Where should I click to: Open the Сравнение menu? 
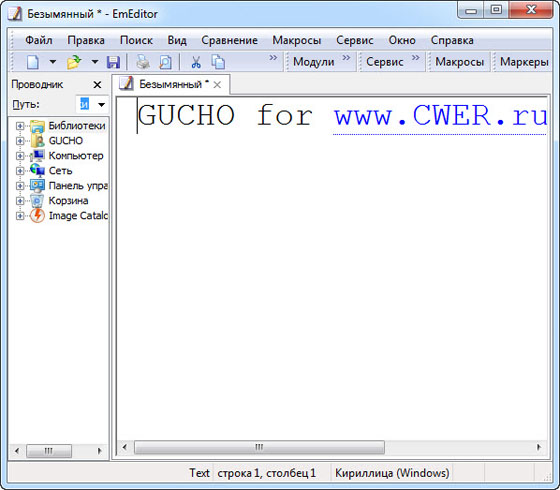229,40
